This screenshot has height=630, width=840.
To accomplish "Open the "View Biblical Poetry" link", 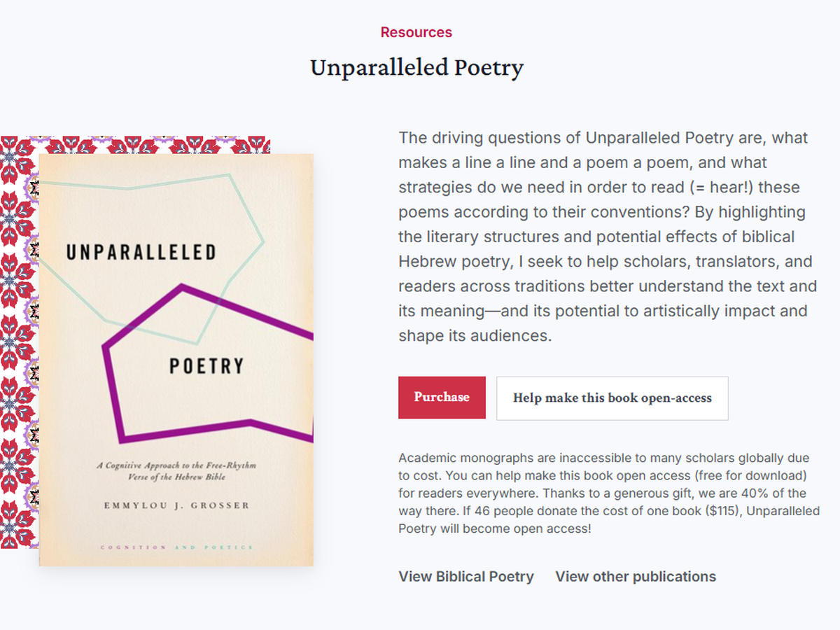I will click(466, 577).
